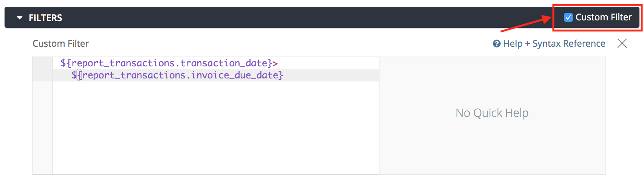The width and height of the screenshot is (644, 184).
Task: Place cursor in the invoice_due_date expression line
Action: coord(177,75)
